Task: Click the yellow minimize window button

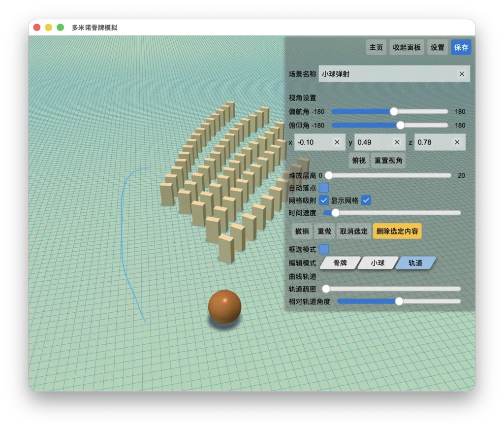Action: click(x=49, y=28)
